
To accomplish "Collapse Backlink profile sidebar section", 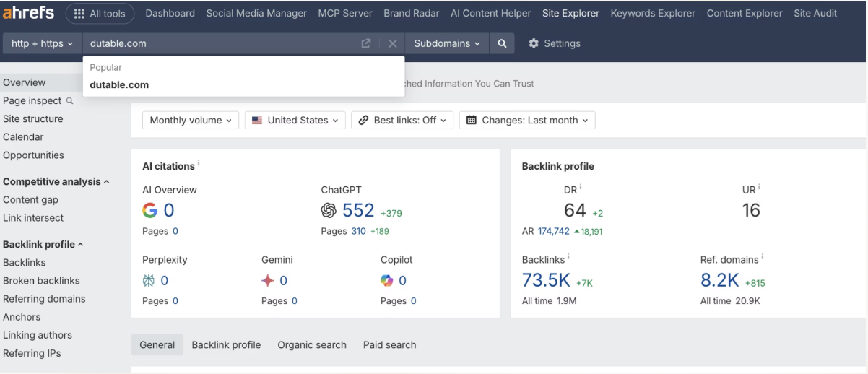I will coord(43,244).
